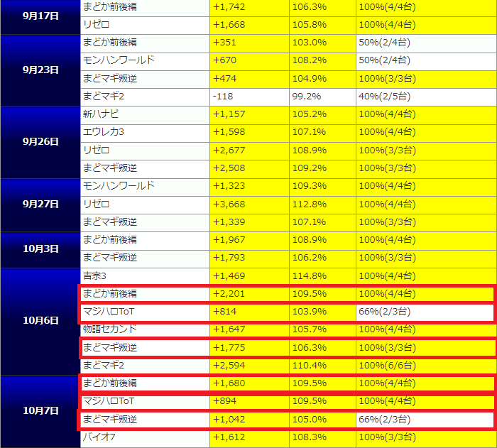The image size is (497, 448).
Task: Select the 10月3日 date cell
Action: [x=40, y=249]
